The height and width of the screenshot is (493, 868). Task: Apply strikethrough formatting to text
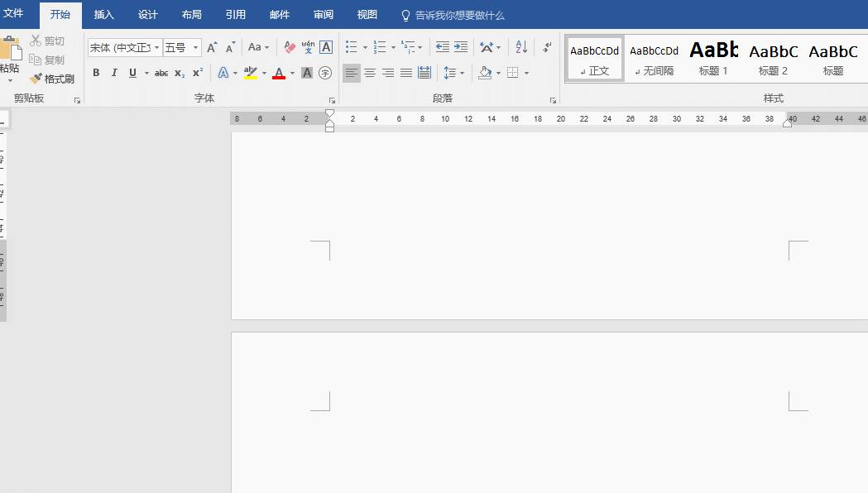pos(161,73)
